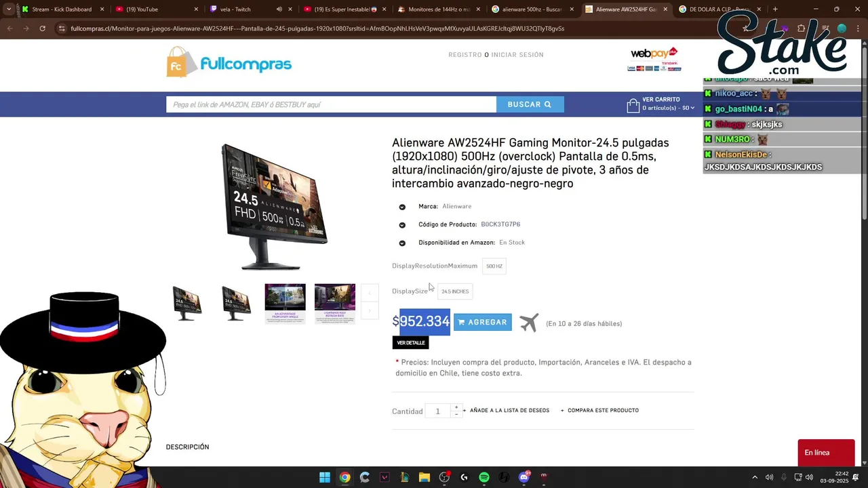Click the airplane shipping icon

click(529, 323)
